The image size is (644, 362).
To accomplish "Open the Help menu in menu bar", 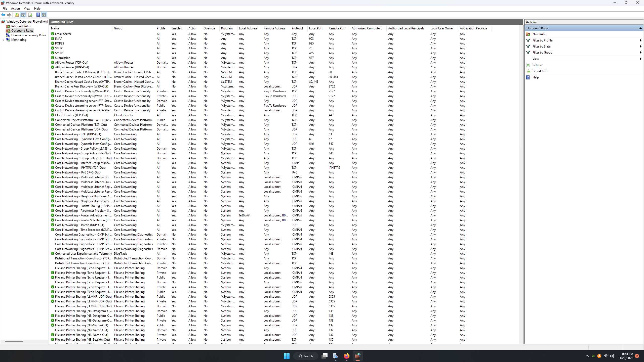I will (x=37, y=9).
